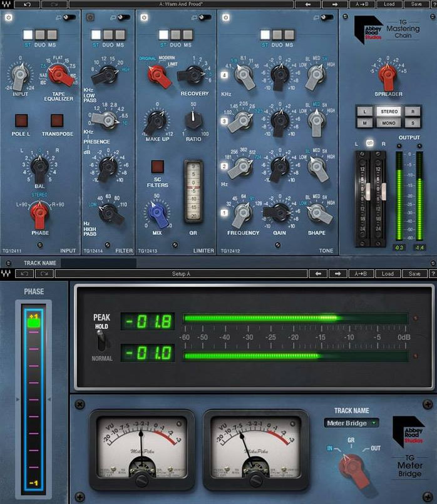Click A→B copy button in Mastering Chain toolbar
437x504 pixels.
[362, 4]
